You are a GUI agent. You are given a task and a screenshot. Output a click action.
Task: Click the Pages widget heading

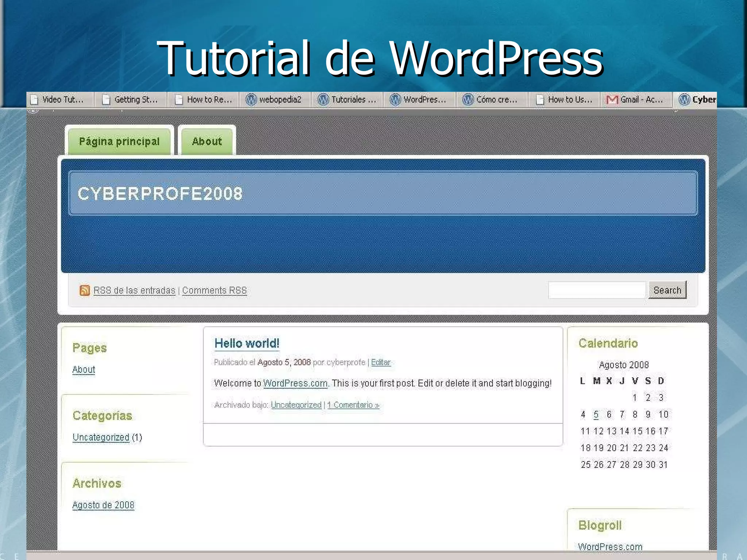pyautogui.click(x=89, y=348)
